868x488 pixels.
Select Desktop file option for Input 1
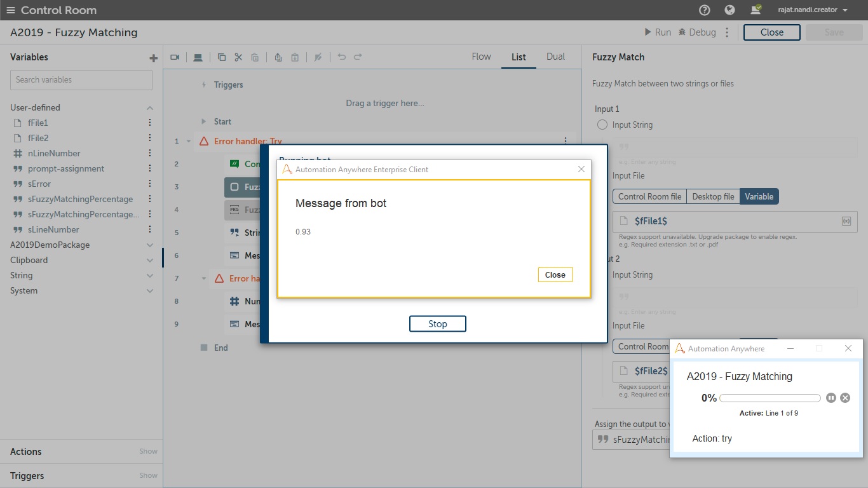pos(713,196)
